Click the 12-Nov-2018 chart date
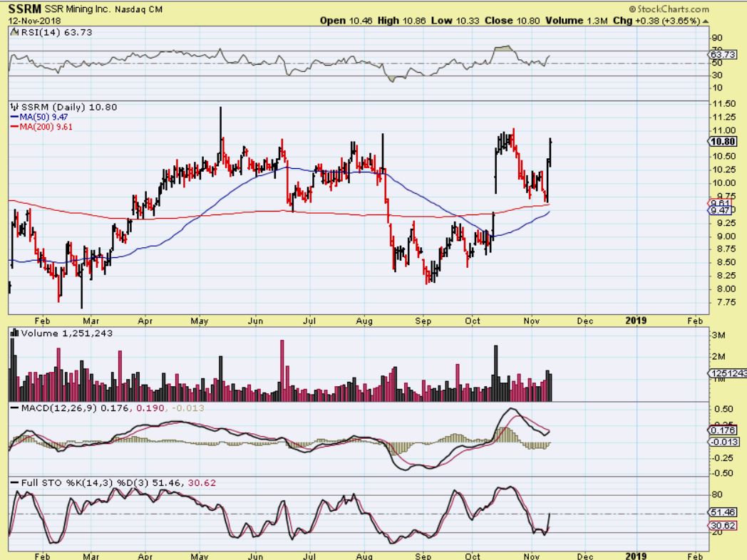Screen dimensions: 747x560 (x=34, y=21)
